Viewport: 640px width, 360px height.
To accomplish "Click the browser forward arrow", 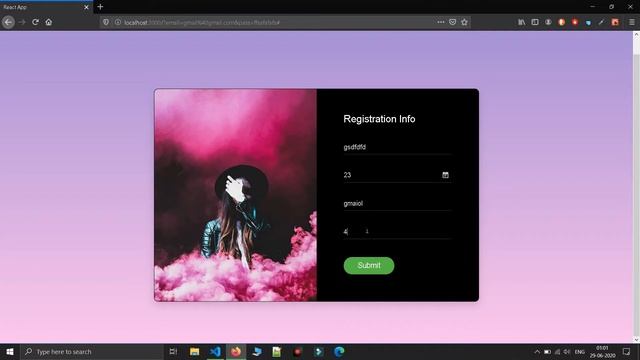I will click(x=22, y=22).
